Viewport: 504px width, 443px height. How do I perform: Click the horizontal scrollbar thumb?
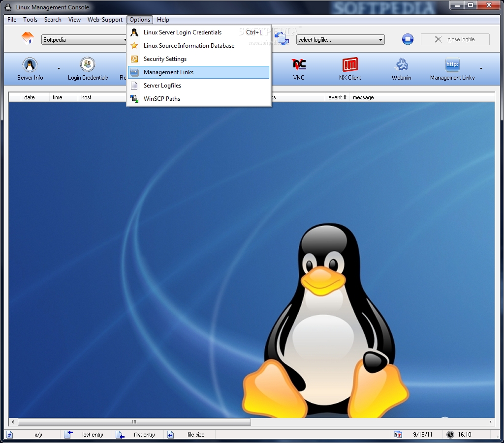pyautogui.click(x=134, y=422)
